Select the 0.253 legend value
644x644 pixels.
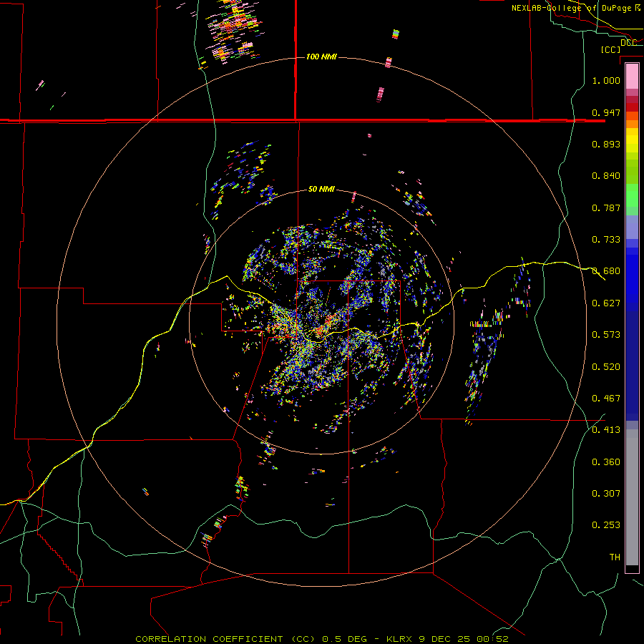point(606,525)
